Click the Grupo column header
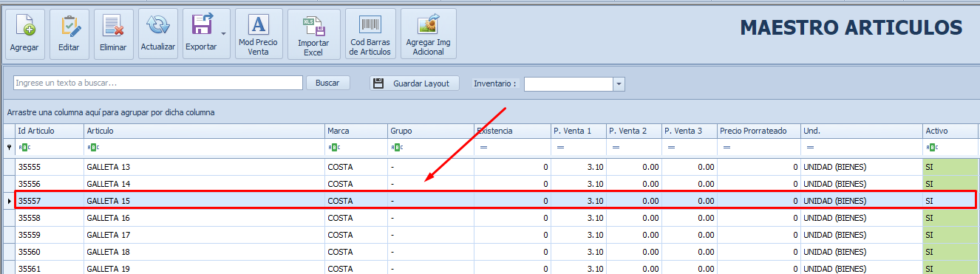The height and width of the screenshot is (274, 980). pos(431,131)
